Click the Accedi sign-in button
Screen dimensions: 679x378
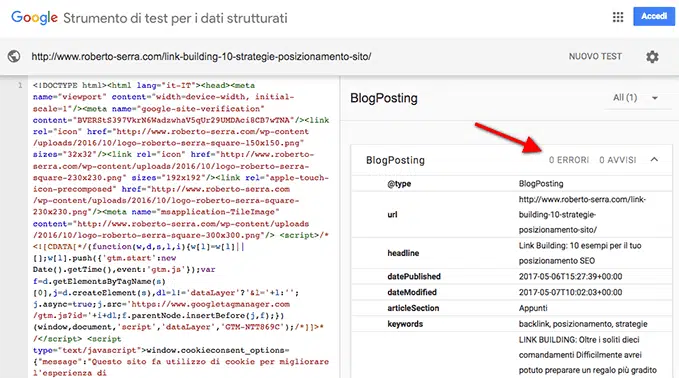654,16
